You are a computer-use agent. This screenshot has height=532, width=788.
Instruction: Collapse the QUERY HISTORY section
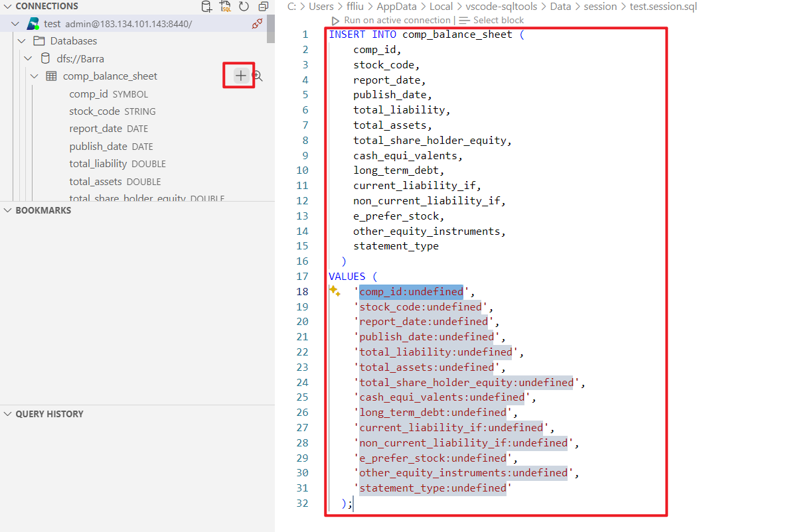[7, 414]
